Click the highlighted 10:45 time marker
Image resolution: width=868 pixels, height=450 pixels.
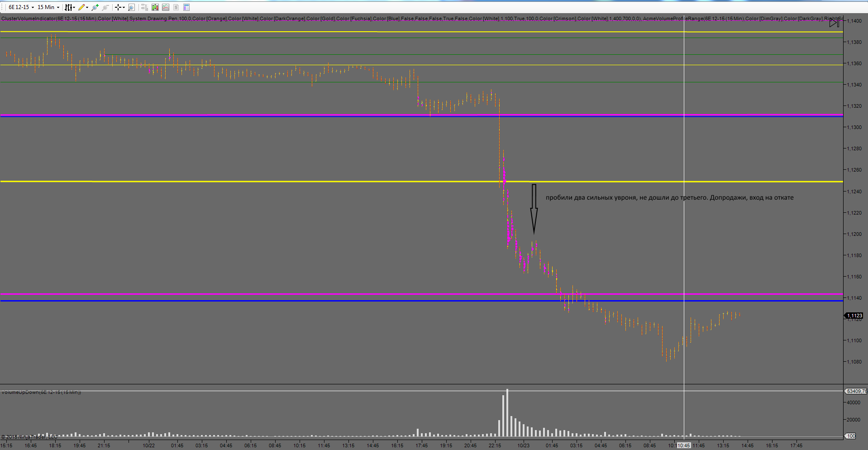683,445
